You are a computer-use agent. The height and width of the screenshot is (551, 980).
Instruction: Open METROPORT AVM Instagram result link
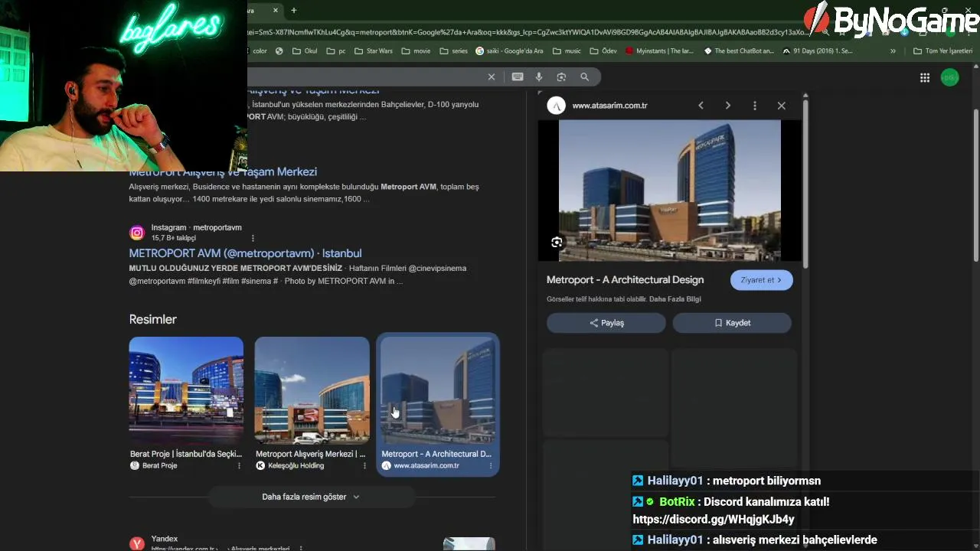245,253
